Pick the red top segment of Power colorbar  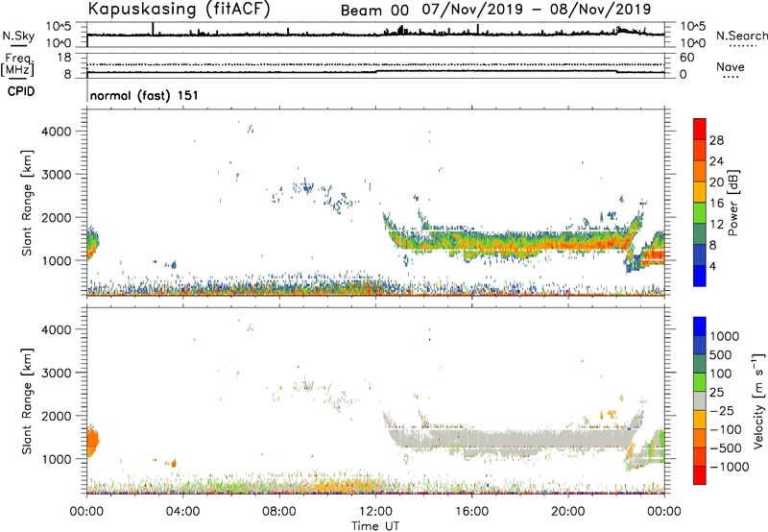tap(700, 129)
